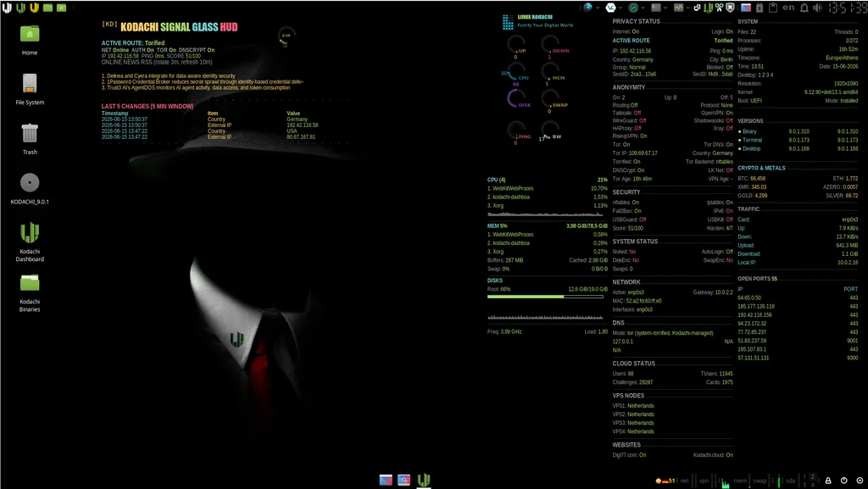868x489 pixels.
Task: Open the scissors screenshot tray icon
Action: pos(719,8)
